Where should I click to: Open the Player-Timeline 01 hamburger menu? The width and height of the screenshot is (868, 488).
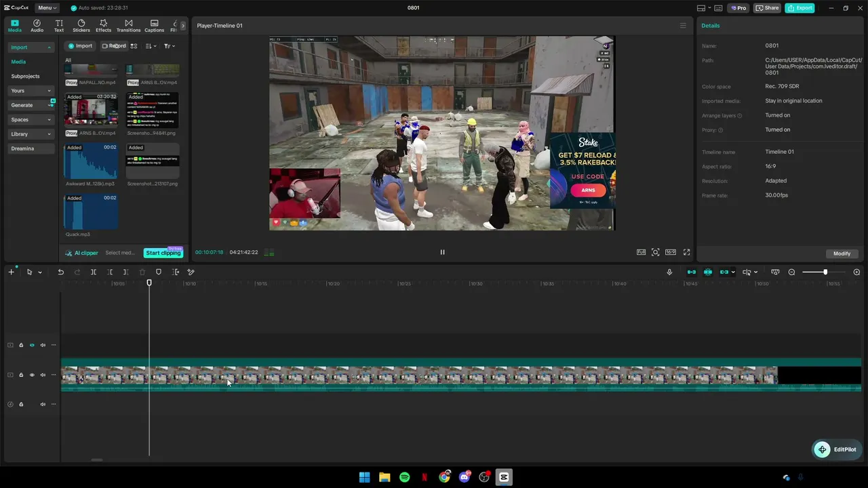point(683,26)
